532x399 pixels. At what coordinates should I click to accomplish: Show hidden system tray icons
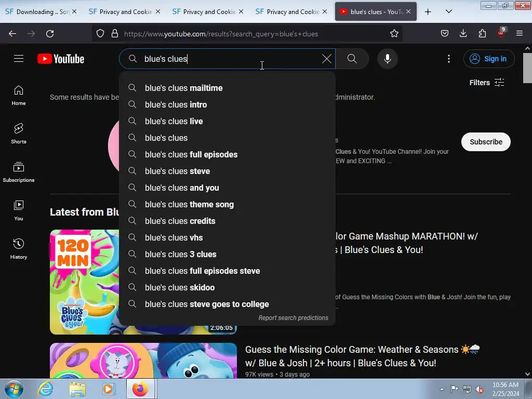[442, 389]
